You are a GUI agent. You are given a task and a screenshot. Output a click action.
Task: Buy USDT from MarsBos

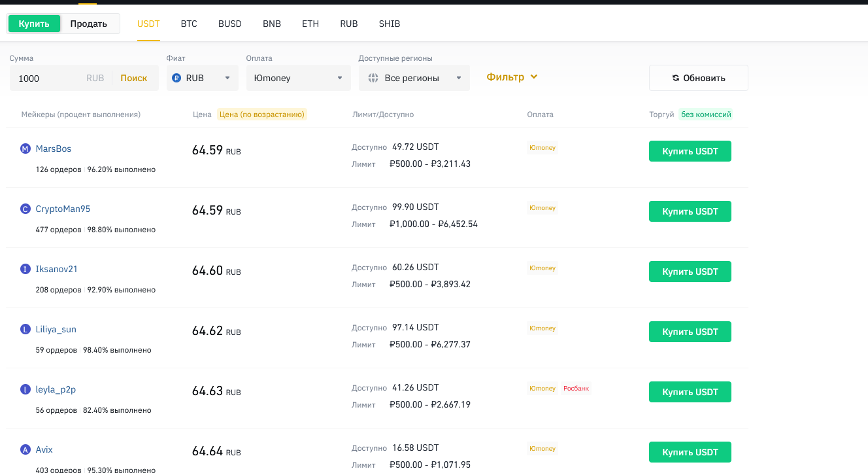[x=690, y=151]
